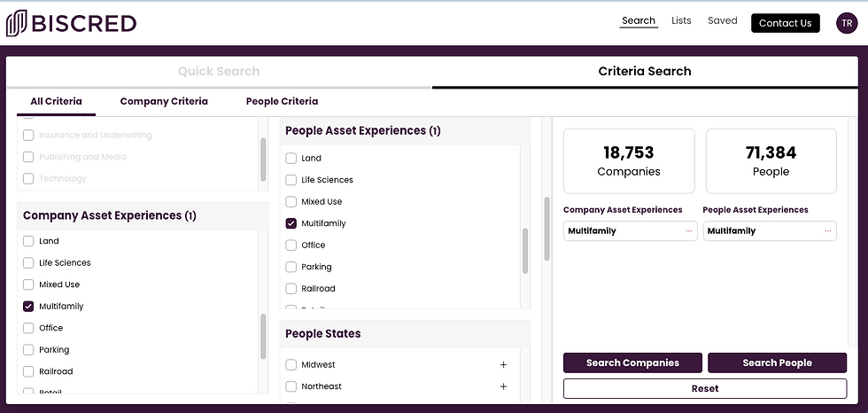This screenshot has height=413, width=868.
Task: Switch to the Company Criteria tab
Action: point(164,101)
